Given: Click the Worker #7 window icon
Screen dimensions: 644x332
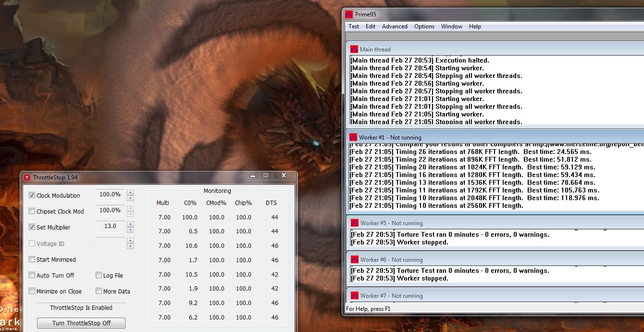Looking at the screenshot, I should [355, 295].
